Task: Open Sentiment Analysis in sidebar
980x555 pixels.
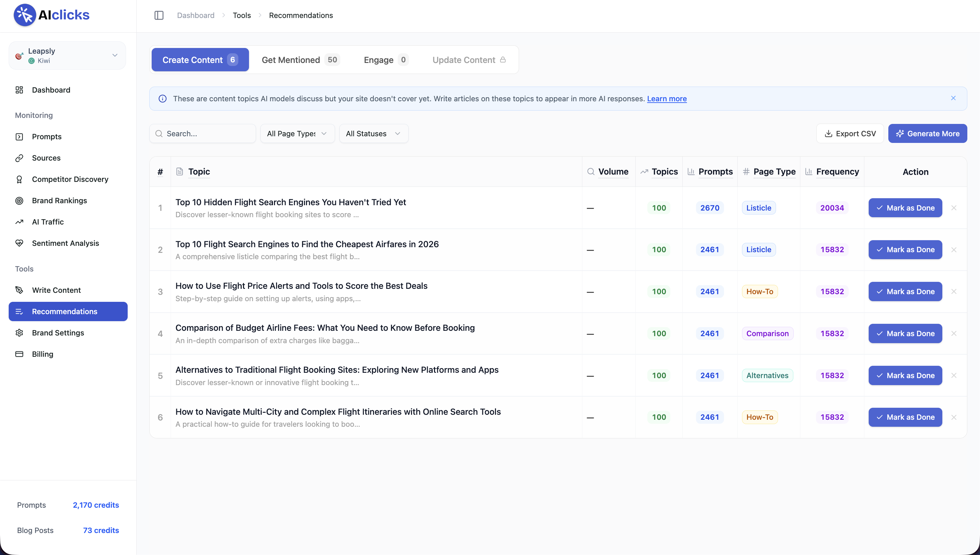Action: (x=65, y=243)
